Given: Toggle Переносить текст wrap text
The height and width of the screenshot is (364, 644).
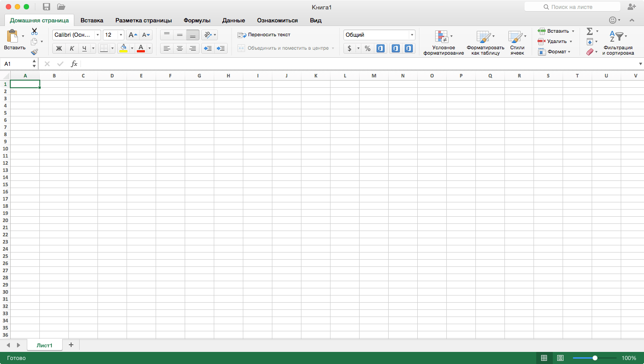Looking at the screenshot, I should click(264, 35).
